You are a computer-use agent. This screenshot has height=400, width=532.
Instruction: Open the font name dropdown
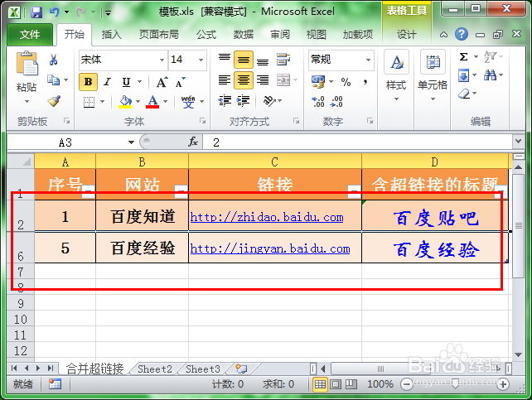coord(162,60)
